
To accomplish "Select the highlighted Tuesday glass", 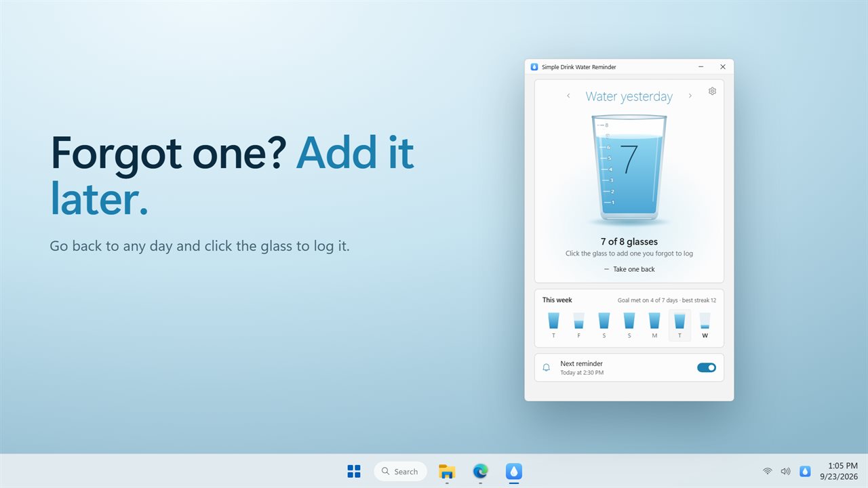I will [x=679, y=325].
